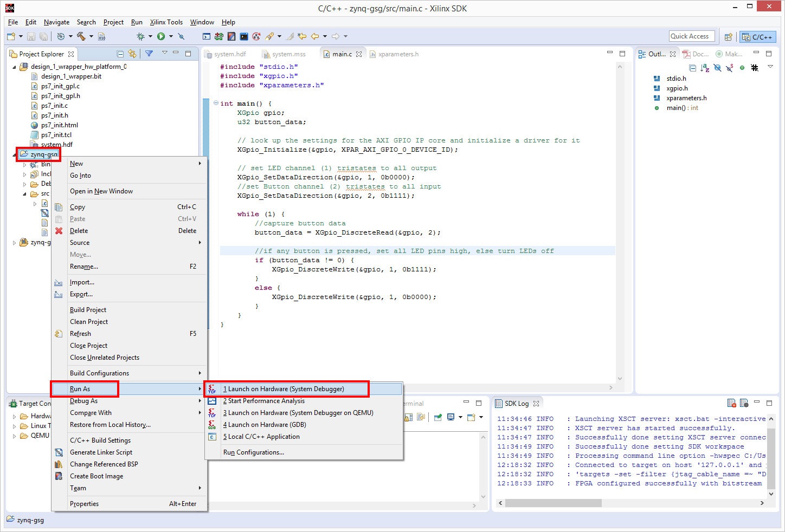Click Clean Project in context menu
The image size is (785, 532).
pos(129,322)
